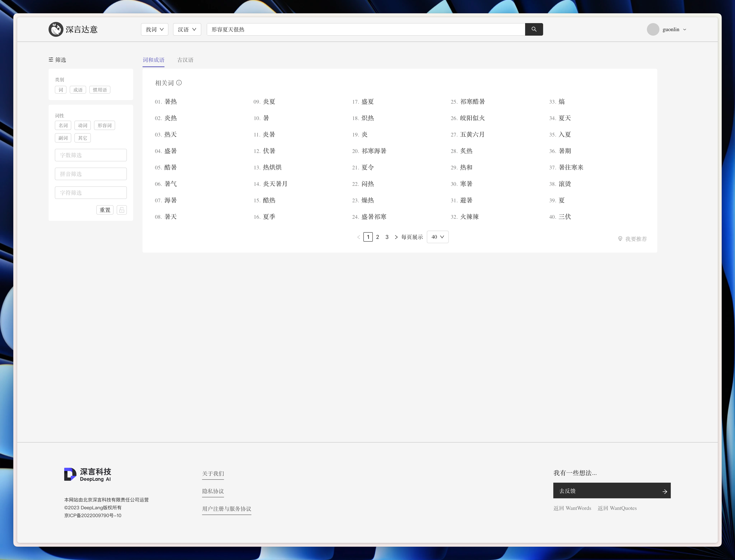Open the 找词 mode dropdown
The height and width of the screenshot is (560, 735).
pyautogui.click(x=154, y=29)
